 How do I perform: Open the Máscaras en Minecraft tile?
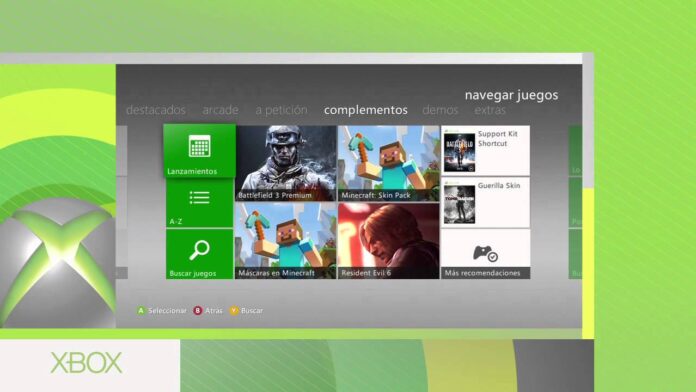point(285,241)
